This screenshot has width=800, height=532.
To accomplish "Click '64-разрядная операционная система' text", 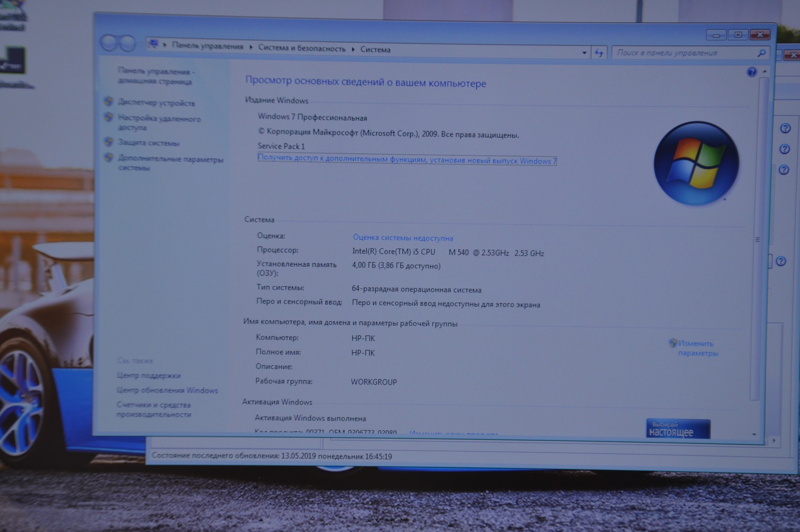I will 417,290.
